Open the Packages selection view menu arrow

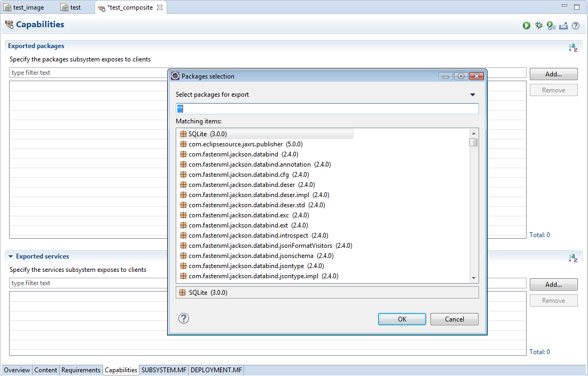(473, 95)
